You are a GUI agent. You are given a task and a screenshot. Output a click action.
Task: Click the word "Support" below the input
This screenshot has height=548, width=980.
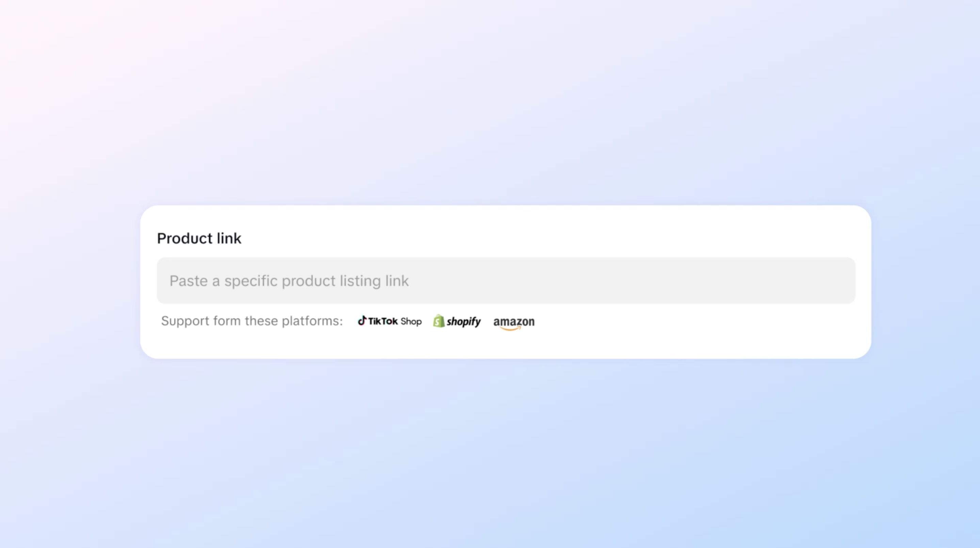tap(185, 321)
